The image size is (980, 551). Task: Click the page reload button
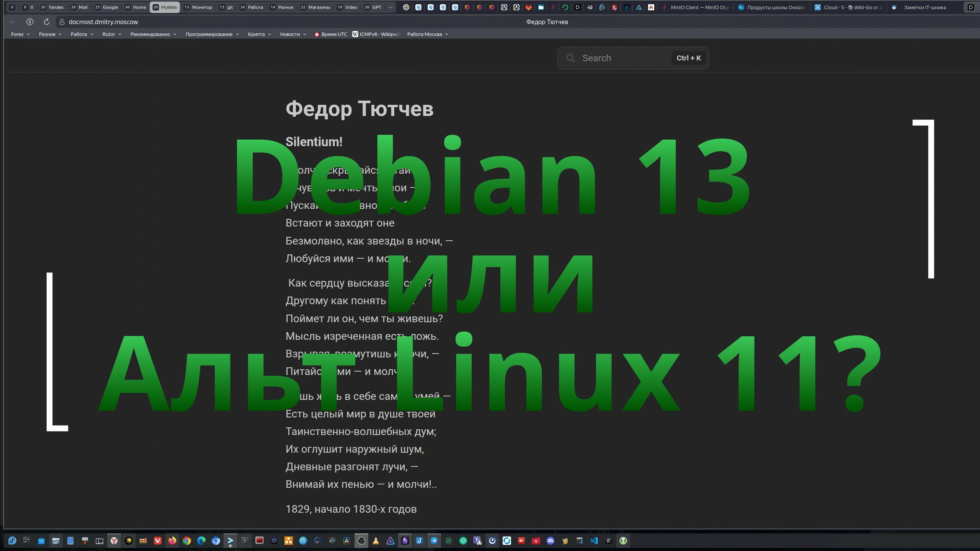click(46, 22)
